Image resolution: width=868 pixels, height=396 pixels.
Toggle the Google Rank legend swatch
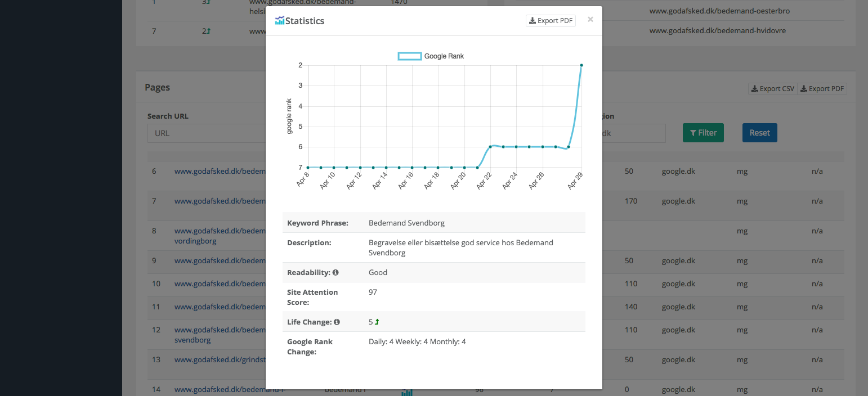409,56
